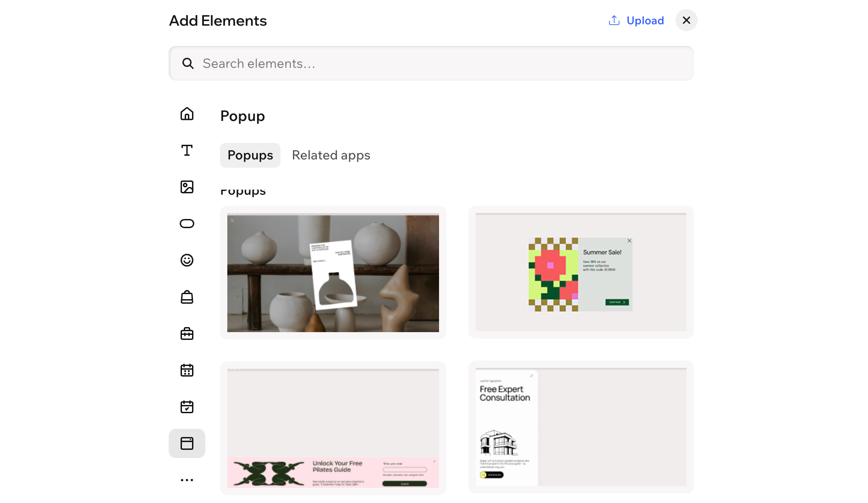The image size is (868, 503).
Task: Close the Add Elements panel
Action: pos(687,20)
